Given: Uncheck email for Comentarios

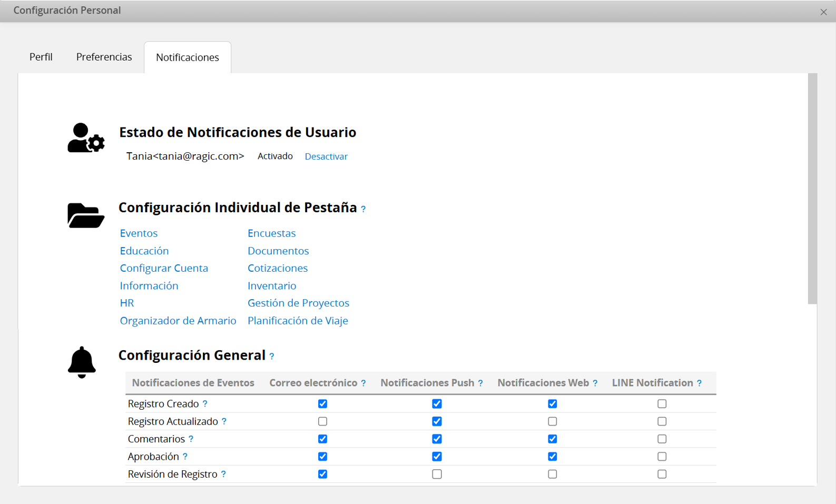Looking at the screenshot, I should coord(322,439).
